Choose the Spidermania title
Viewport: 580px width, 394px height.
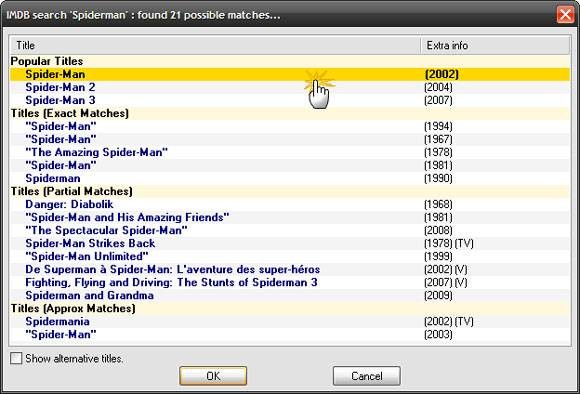click(x=57, y=321)
